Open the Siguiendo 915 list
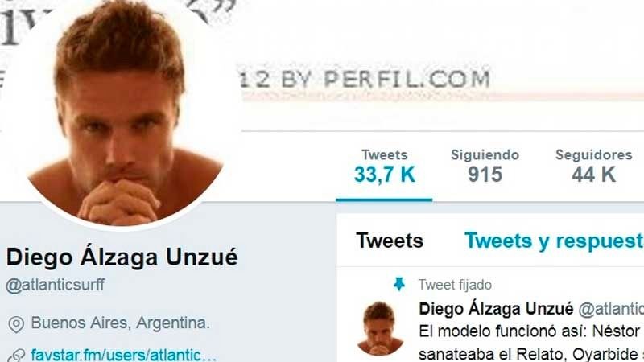Screen dimensions: 644x362 pyautogui.click(x=485, y=167)
